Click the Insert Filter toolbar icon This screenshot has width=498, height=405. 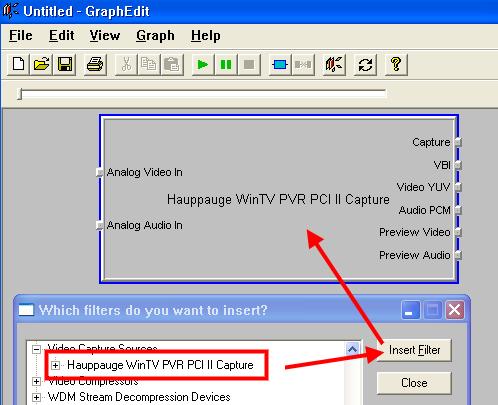pos(280,64)
